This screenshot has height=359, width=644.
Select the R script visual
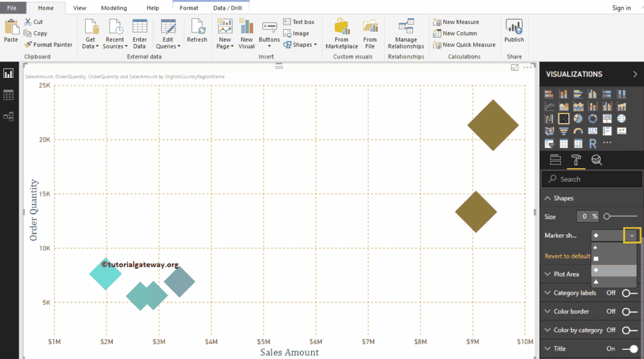[592, 143]
